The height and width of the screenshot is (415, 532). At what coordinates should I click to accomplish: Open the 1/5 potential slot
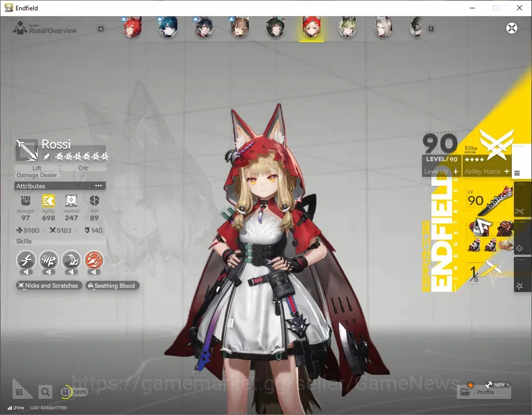coord(484,273)
